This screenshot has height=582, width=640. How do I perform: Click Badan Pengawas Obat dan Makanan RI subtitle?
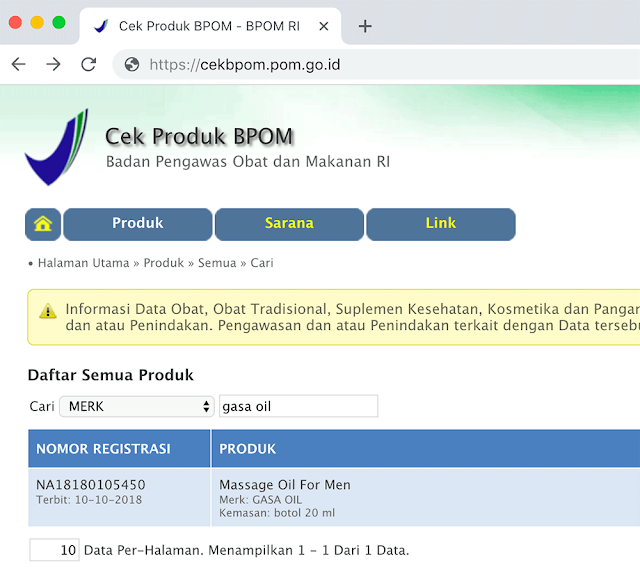coord(248,162)
